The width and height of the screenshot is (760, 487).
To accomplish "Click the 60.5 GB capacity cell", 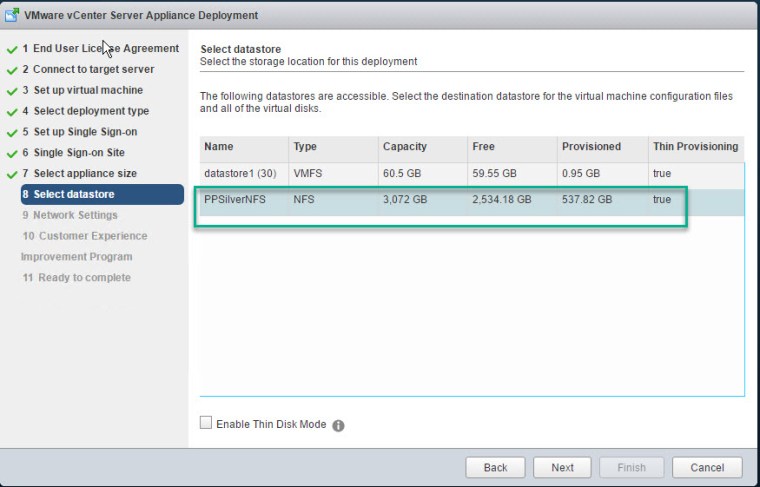I will (x=402, y=173).
